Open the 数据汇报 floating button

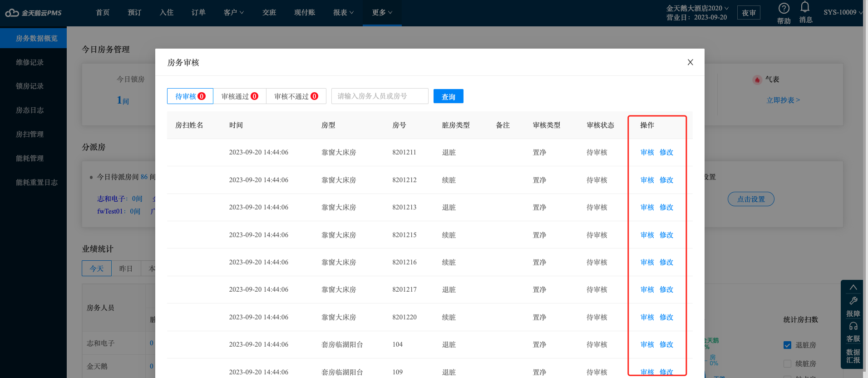(853, 356)
